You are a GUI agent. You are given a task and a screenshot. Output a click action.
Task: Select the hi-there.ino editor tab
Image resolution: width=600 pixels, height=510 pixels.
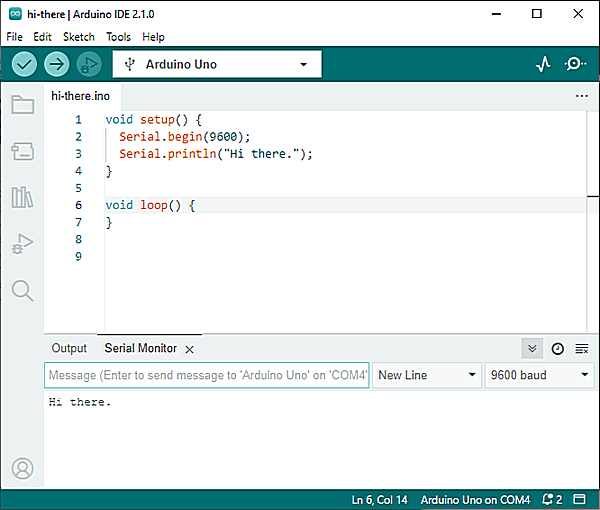pos(81,96)
